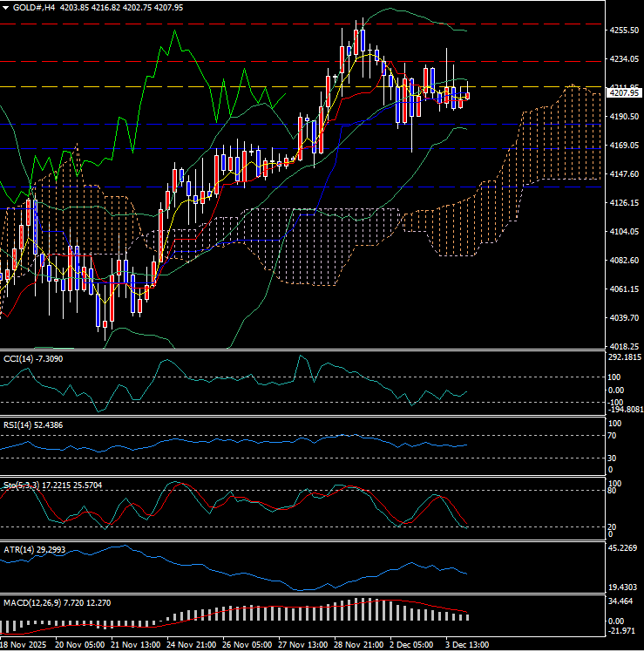Screen dimensions: 644x652
Task: Click the 45.2269 ATR scale value
Action: pos(624,548)
